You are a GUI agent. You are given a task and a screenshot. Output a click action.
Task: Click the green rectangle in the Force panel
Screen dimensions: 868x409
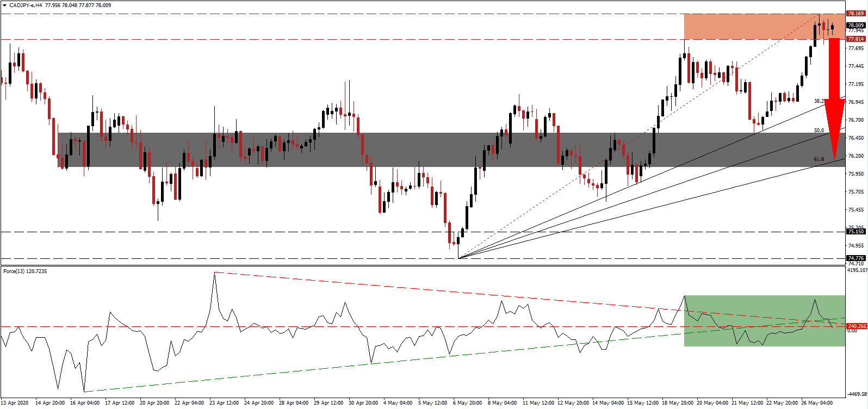(761, 321)
